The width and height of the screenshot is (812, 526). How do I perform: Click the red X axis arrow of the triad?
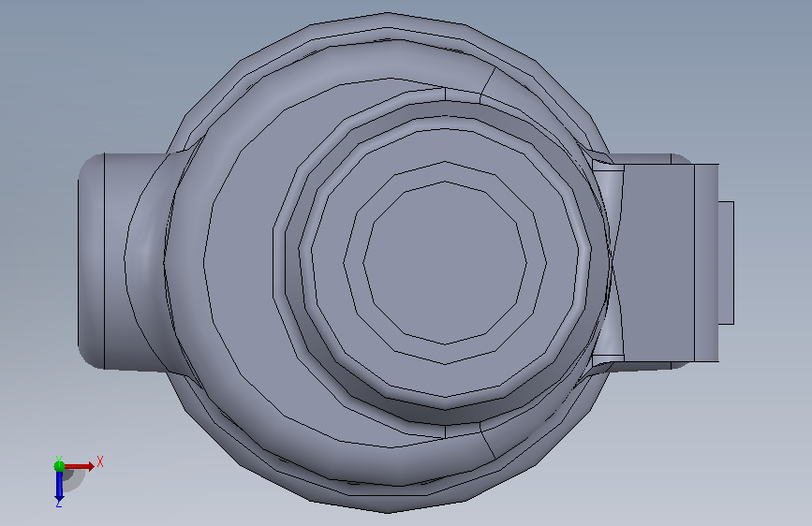80,466
